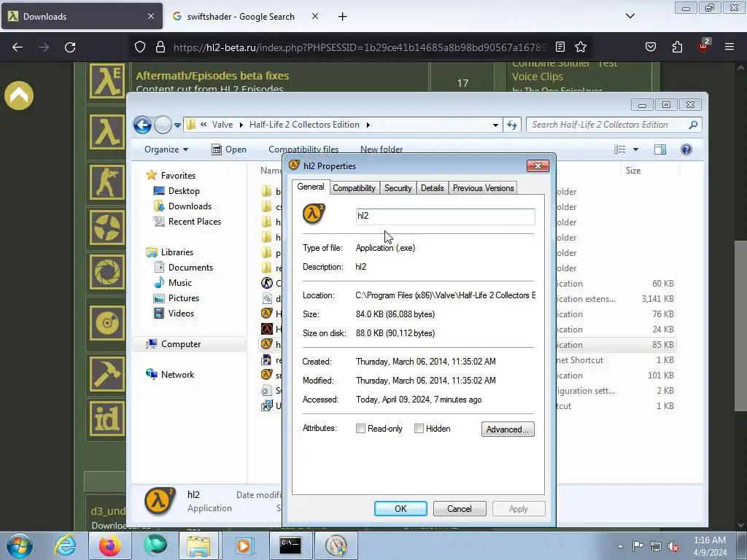Switch to the Previous Versions tab
The width and height of the screenshot is (747, 560).
pos(483,188)
